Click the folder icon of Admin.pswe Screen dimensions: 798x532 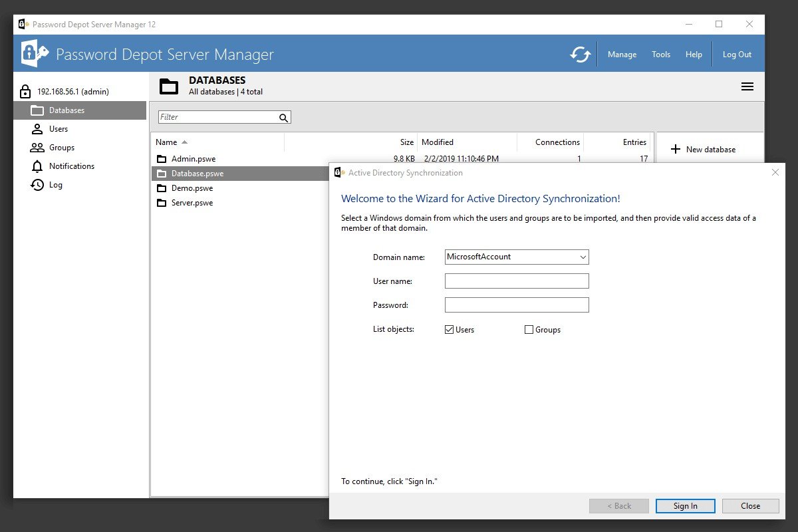162,159
